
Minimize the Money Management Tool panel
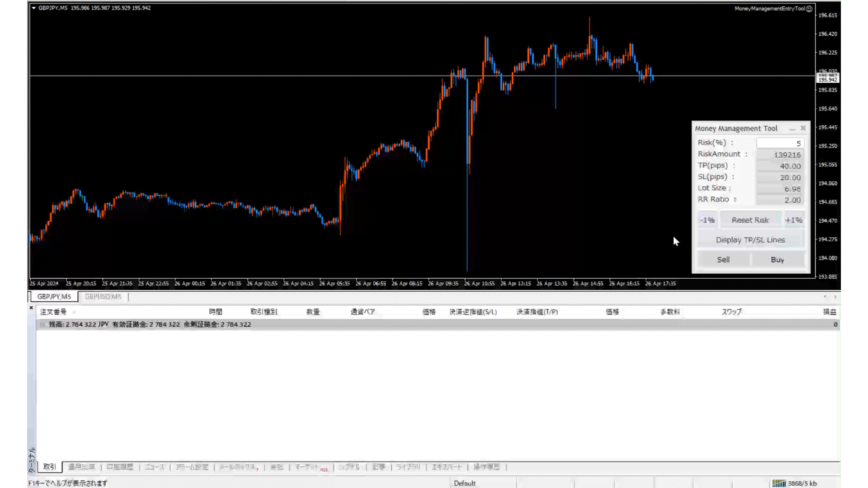click(792, 129)
